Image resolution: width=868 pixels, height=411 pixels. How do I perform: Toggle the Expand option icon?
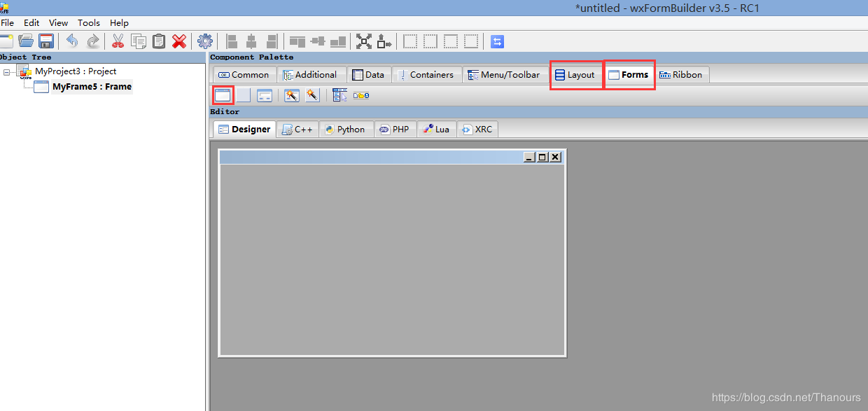coord(364,41)
